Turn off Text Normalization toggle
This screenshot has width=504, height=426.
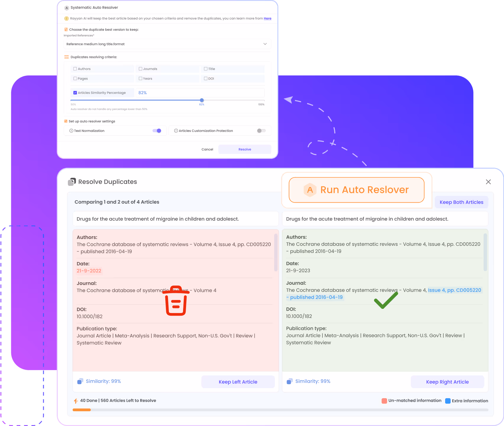[x=157, y=131]
